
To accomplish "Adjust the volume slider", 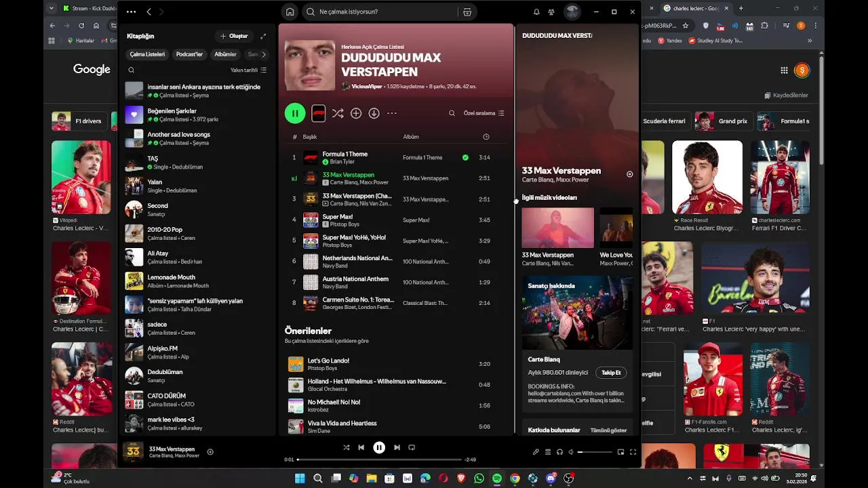I will [595, 452].
